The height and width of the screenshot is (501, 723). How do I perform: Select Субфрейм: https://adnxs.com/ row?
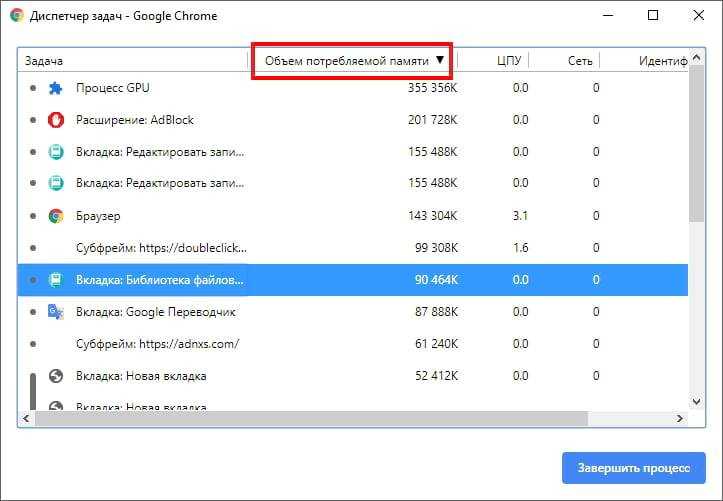(x=353, y=344)
